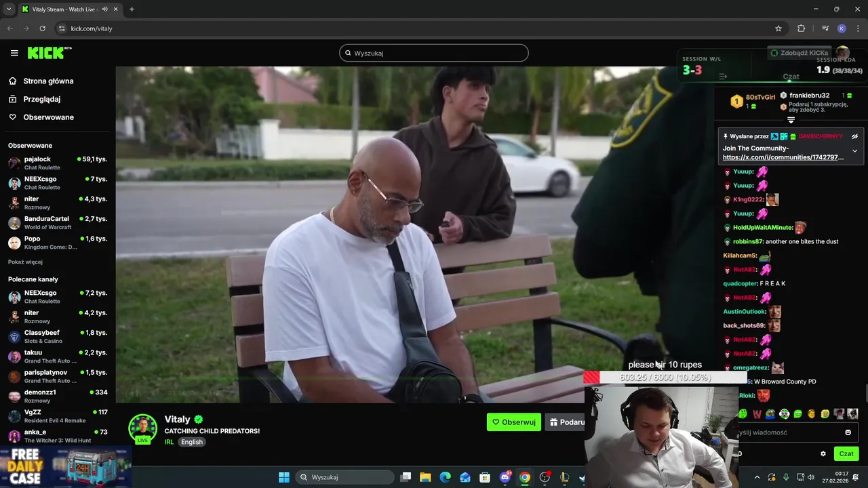Expand the pinned message chevron
The height and width of the screenshot is (488, 868).
click(854, 150)
